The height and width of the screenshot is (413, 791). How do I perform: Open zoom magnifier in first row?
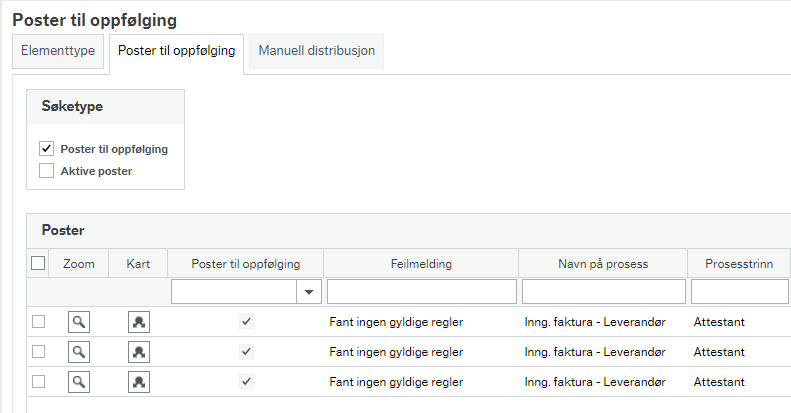(79, 322)
